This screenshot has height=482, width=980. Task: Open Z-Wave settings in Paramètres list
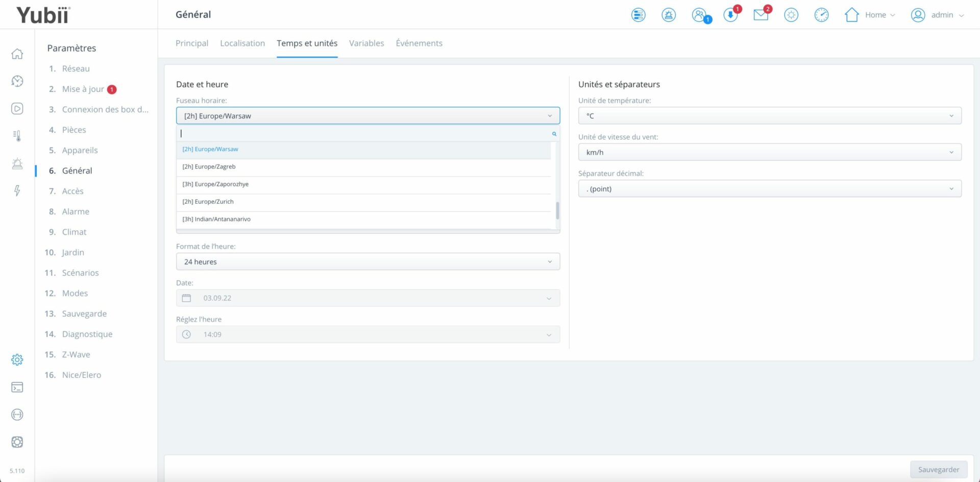(x=76, y=354)
